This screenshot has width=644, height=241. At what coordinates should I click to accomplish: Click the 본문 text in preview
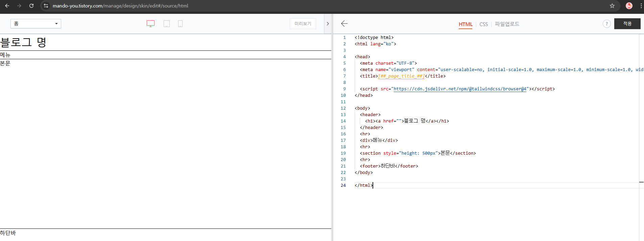tap(5, 63)
